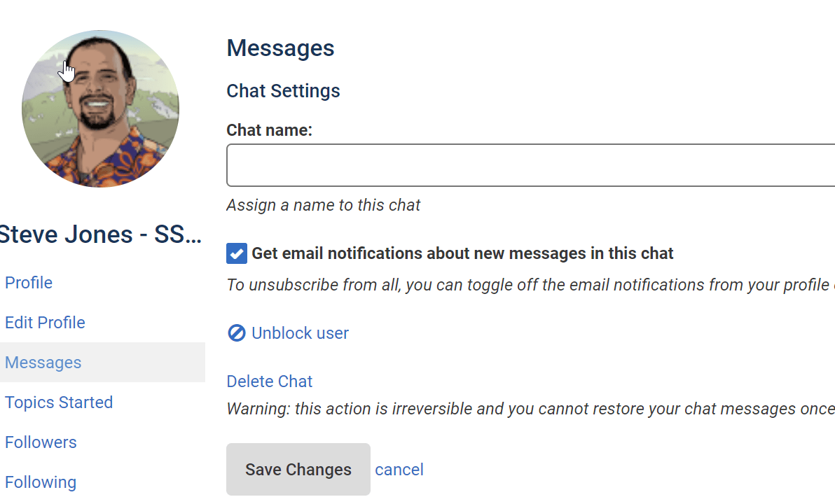The height and width of the screenshot is (504, 835).
Task: Click the Steve Jones username heading
Action: pos(100,234)
